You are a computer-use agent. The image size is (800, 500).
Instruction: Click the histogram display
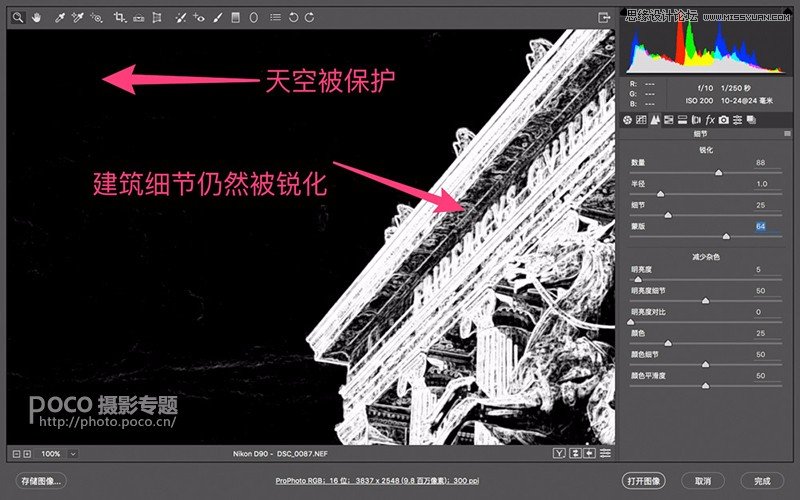[706, 43]
